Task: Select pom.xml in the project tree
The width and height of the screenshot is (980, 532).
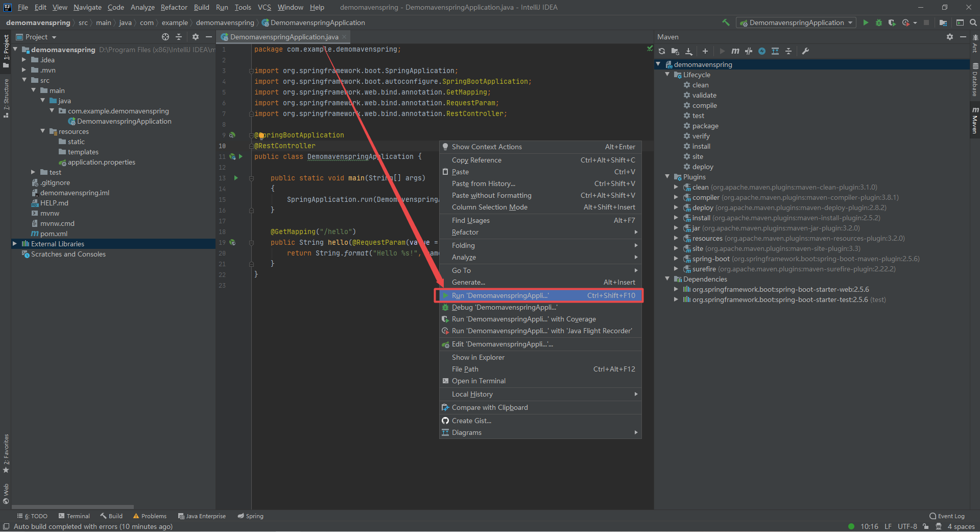Action: (x=54, y=234)
